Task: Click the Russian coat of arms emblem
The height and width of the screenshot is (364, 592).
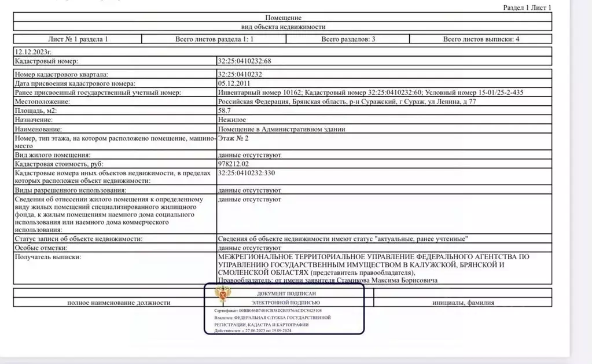Action: [x=222, y=296]
